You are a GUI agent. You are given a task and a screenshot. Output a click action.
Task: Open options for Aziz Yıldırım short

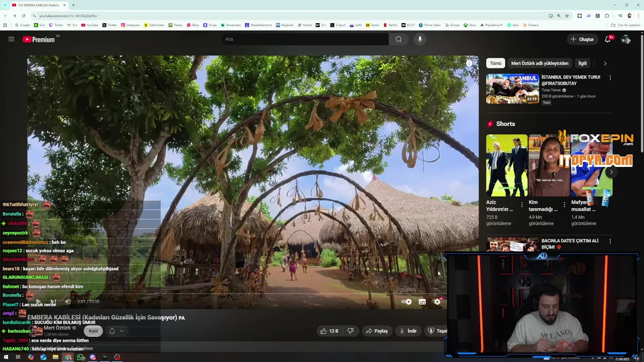point(521,205)
